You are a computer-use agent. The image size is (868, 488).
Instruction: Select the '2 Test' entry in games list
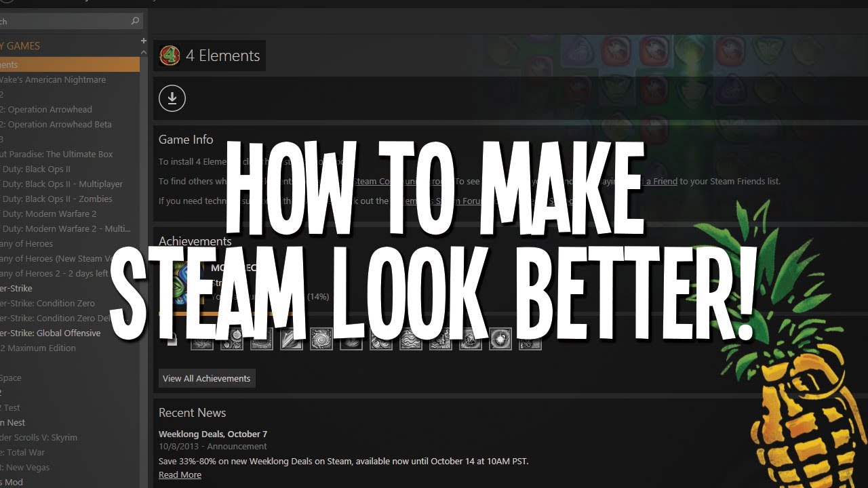click(x=10, y=407)
